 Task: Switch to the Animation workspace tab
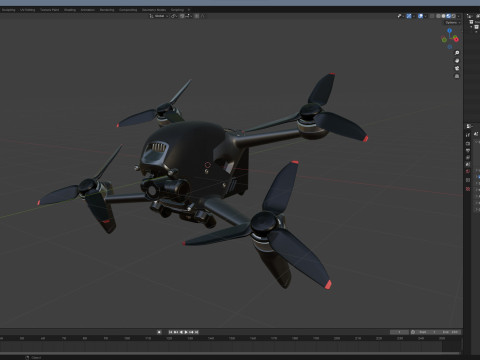click(x=88, y=10)
